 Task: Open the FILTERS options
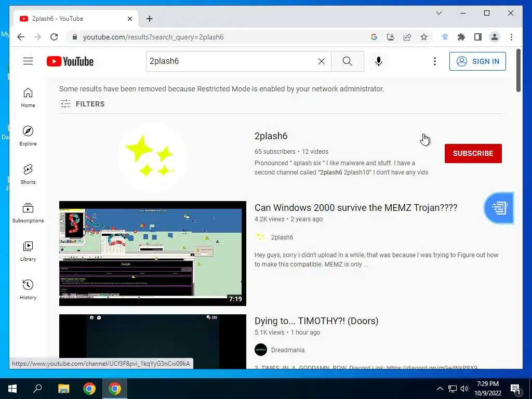click(x=83, y=104)
